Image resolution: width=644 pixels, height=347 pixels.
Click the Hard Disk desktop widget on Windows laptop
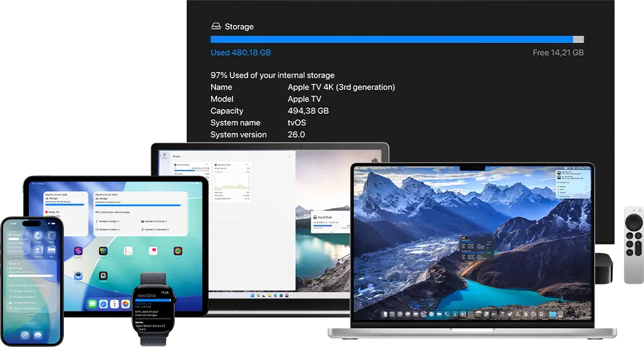pos(331,222)
